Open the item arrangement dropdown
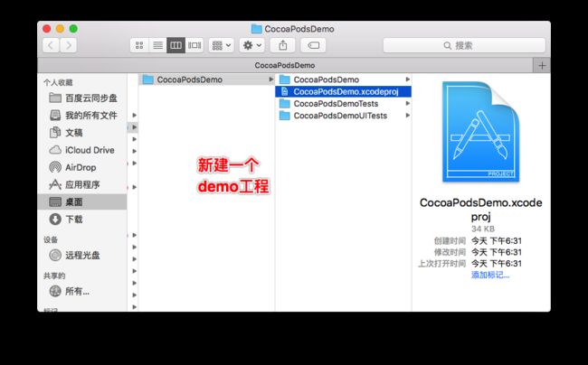Screen dimensions: 588x365 222,46
